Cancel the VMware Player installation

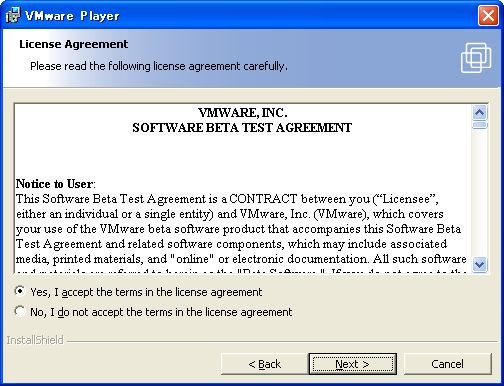pyautogui.click(x=447, y=364)
